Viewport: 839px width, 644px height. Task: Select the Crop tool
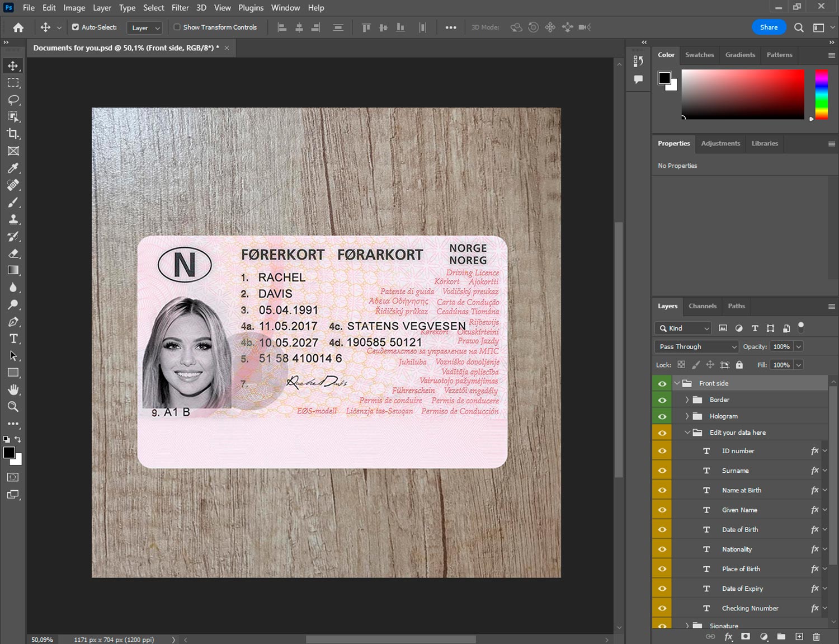click(13, 134)
